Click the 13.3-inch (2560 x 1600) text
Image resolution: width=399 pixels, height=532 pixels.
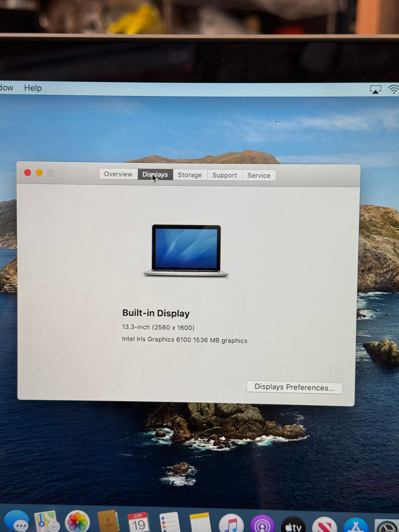[158, 327]
